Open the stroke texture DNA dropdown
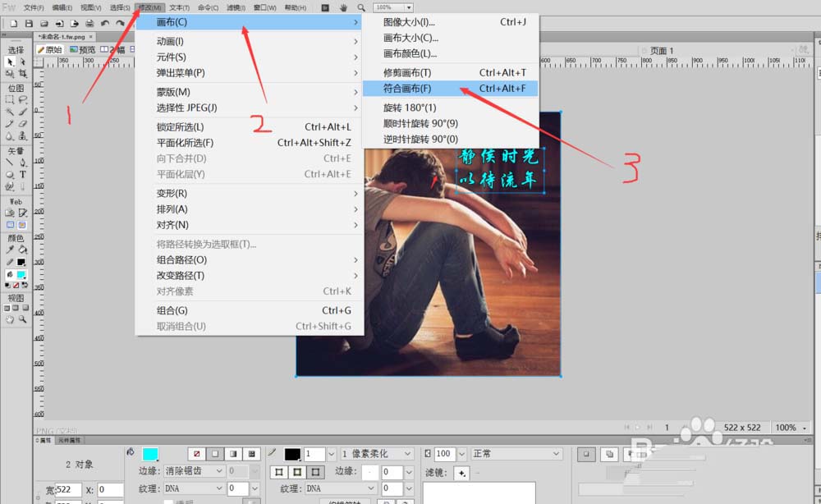Screen dimensions: 821x504 pyautogui.click(x=341, y=488)
